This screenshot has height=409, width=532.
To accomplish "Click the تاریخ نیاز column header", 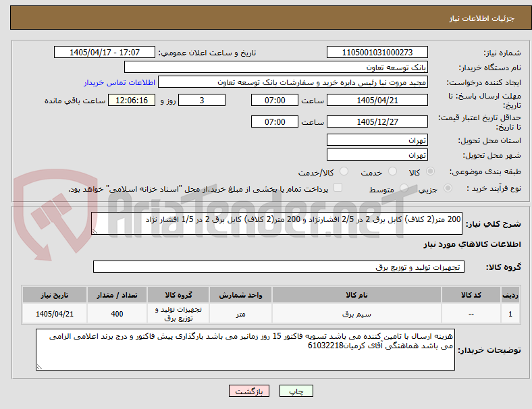I will 55,295.
